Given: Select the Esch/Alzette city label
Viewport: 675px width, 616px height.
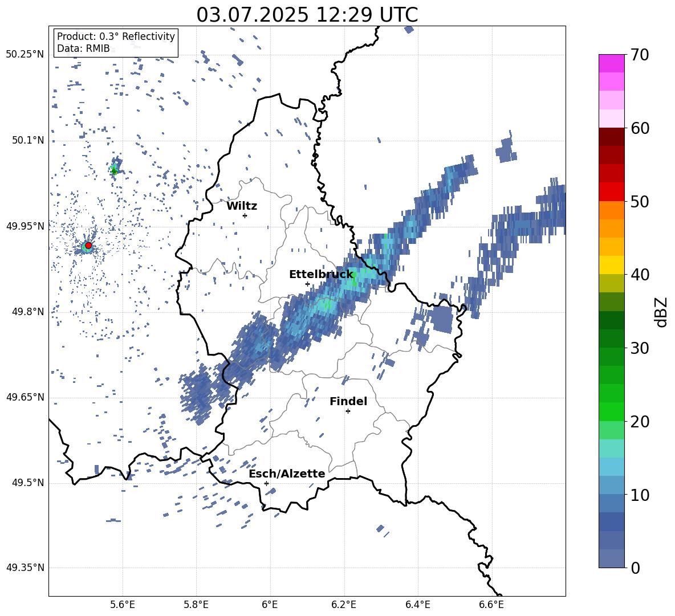Looking at the screenshot, I should tap(287, 474).
